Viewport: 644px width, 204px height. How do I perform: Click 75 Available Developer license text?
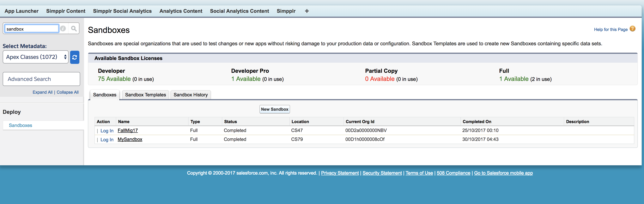tap(114, 79)
